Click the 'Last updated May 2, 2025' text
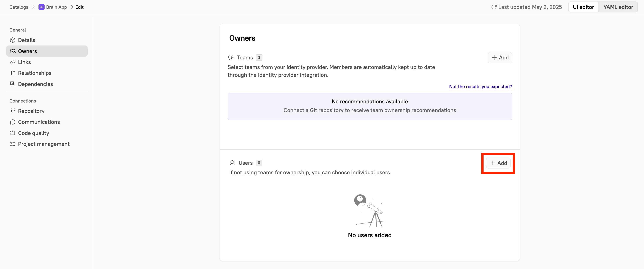Viewport: 644px width, 269px height. [x=530, y=7]
